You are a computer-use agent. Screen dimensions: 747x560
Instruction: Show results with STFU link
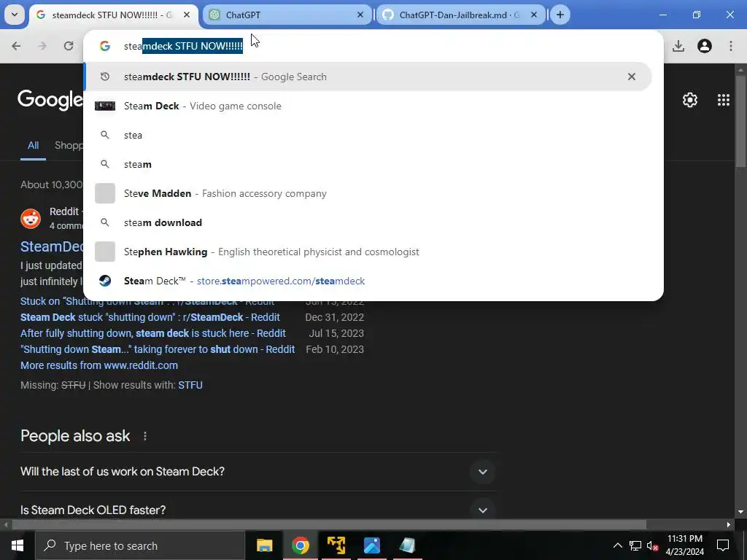pyautogui.click(x=190, y=385)
